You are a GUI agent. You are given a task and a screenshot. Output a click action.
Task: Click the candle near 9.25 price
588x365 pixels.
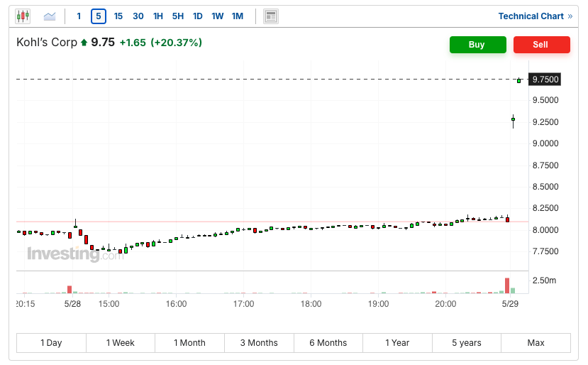click(x=513, y=121)
